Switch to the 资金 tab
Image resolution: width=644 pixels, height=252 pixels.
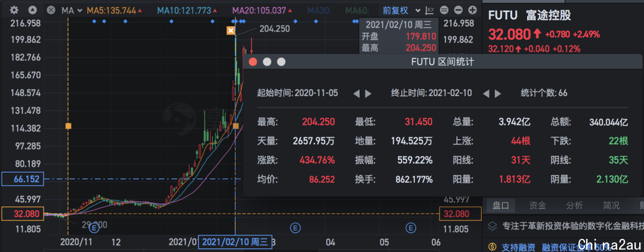click(x=537, y=205)
